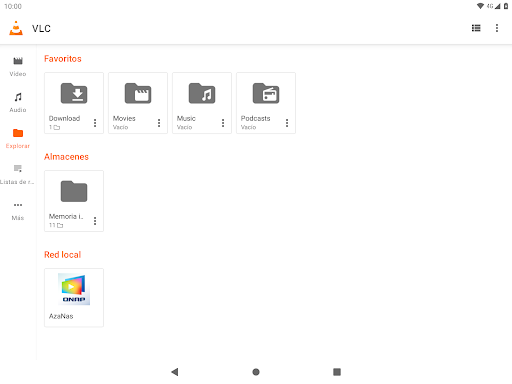Image resolution: width=512 pixels, height=384 pixels.
Task: Open the Podcasts folder
Action: pyautogui.click(x=266, y=103)
